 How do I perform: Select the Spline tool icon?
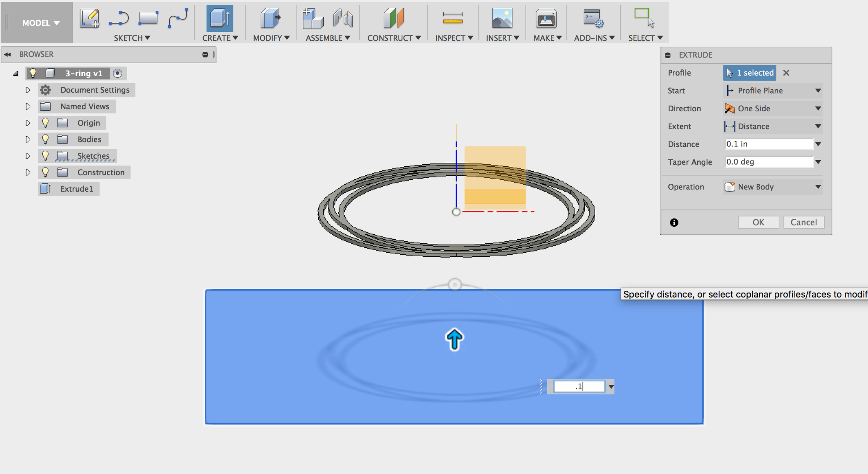click(178, 18)
